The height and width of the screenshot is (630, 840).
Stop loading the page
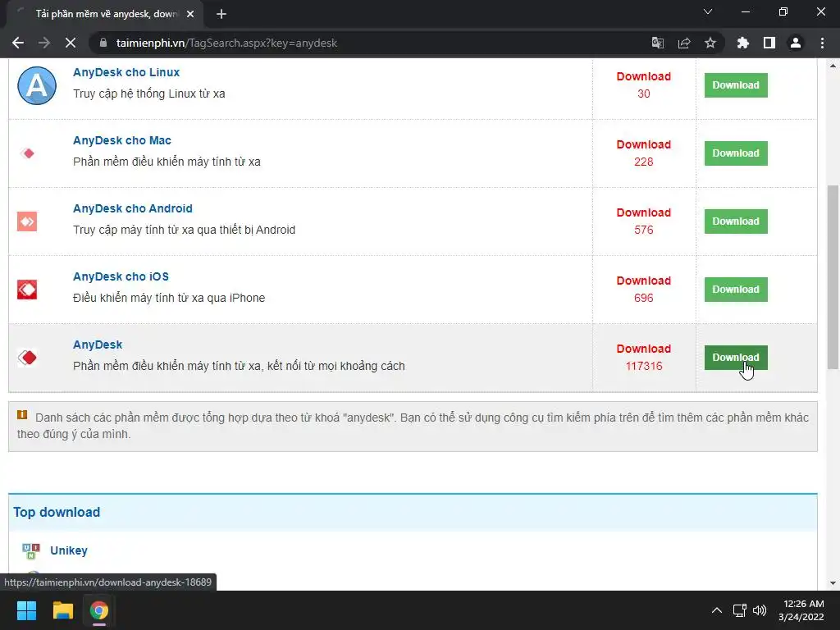tap(71, 43)
